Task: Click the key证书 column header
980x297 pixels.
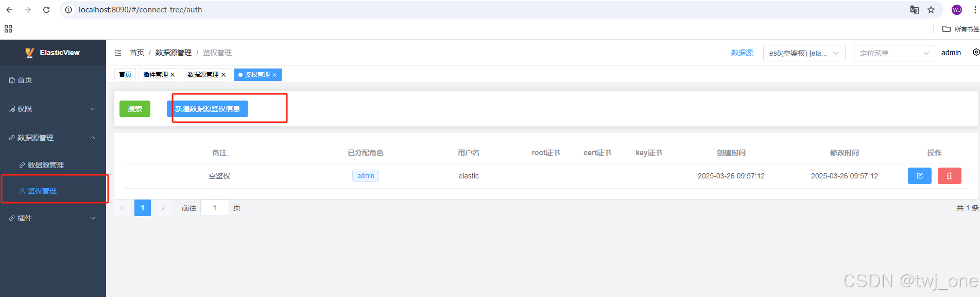Action: (649, 153)
